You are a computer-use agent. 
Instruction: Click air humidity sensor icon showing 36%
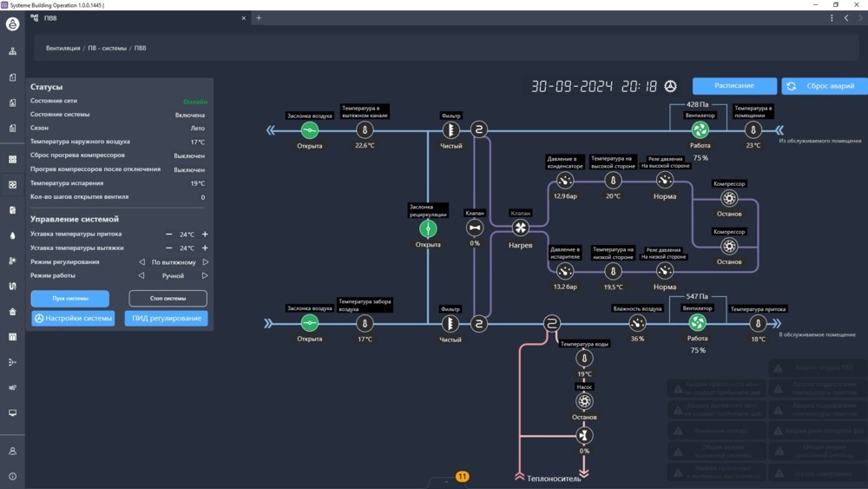pos(637,323)
